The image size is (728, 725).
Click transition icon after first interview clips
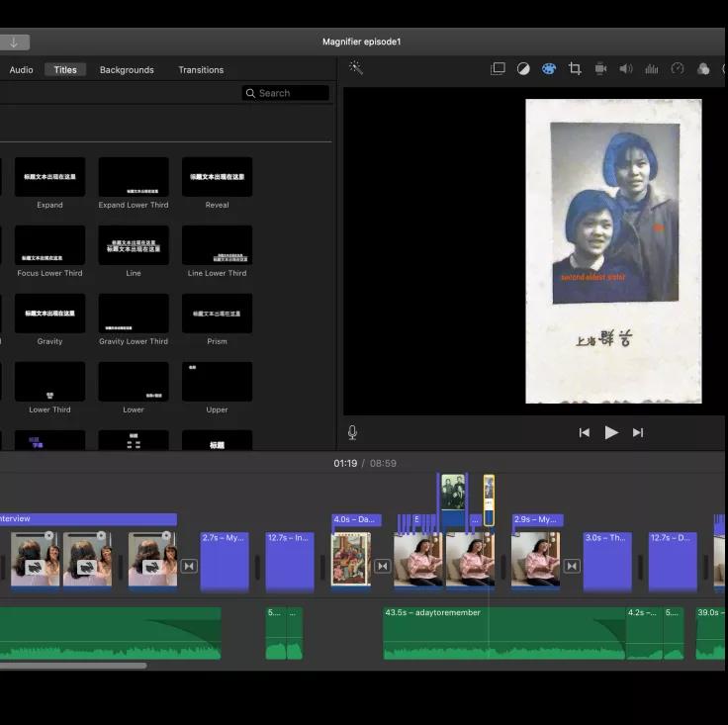coord(189,566)
